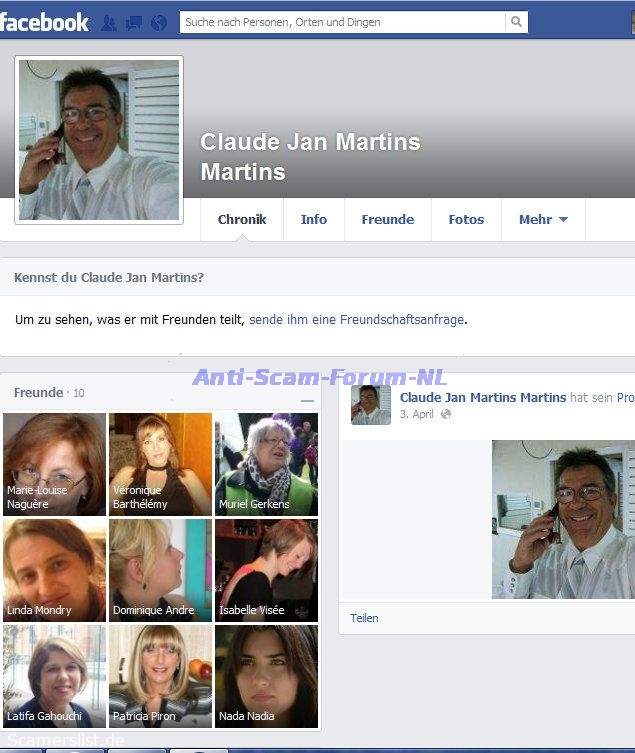The height and width of the screenshot is (753, 635).
Task: Go to the Freunde tab
Action: (x=387, y=220)
